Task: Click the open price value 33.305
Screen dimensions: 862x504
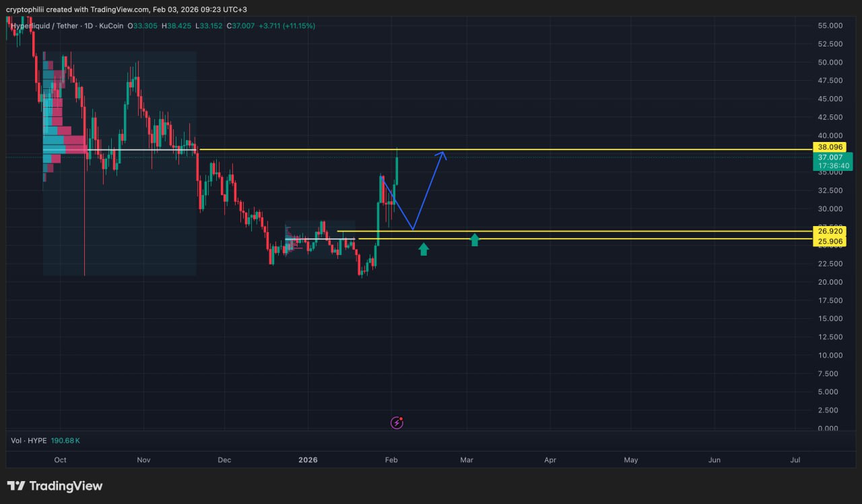Action: 144,26
